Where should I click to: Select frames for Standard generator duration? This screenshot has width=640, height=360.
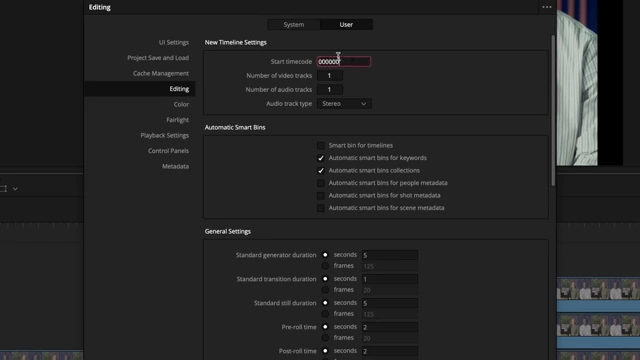[x=325, y=266]
